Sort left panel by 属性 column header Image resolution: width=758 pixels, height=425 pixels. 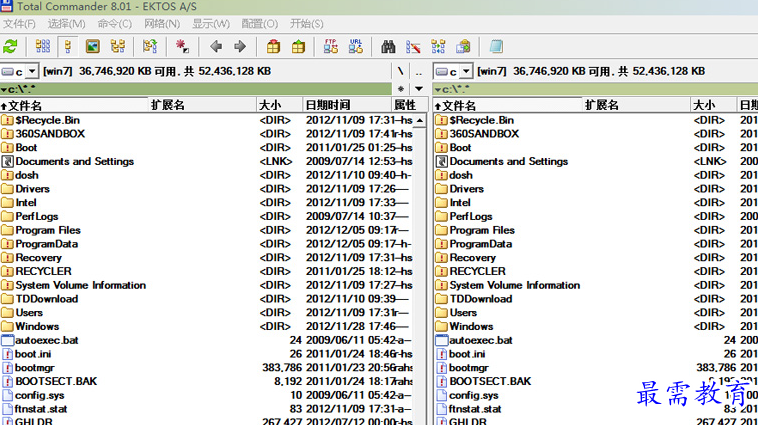click(409, 105)
